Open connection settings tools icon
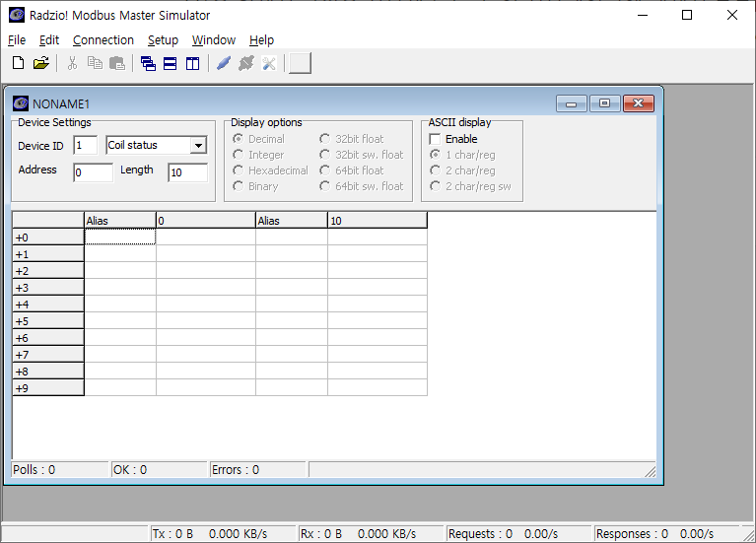756x543 pixels. 269,63
